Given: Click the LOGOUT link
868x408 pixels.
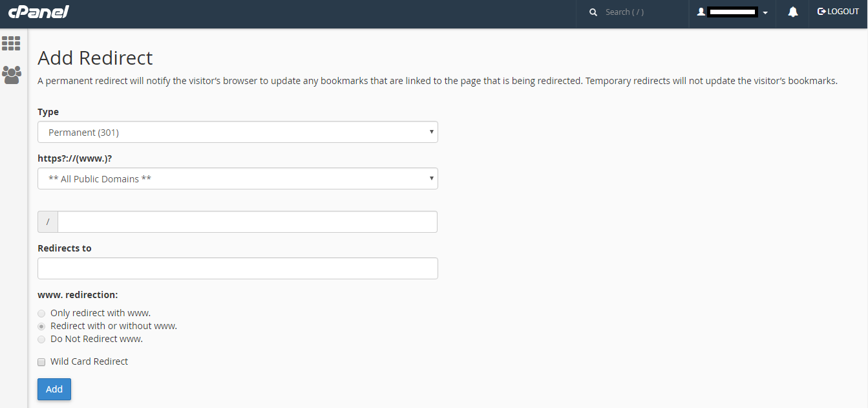Looking at the screenshot, I should click(x=838, y=12).
